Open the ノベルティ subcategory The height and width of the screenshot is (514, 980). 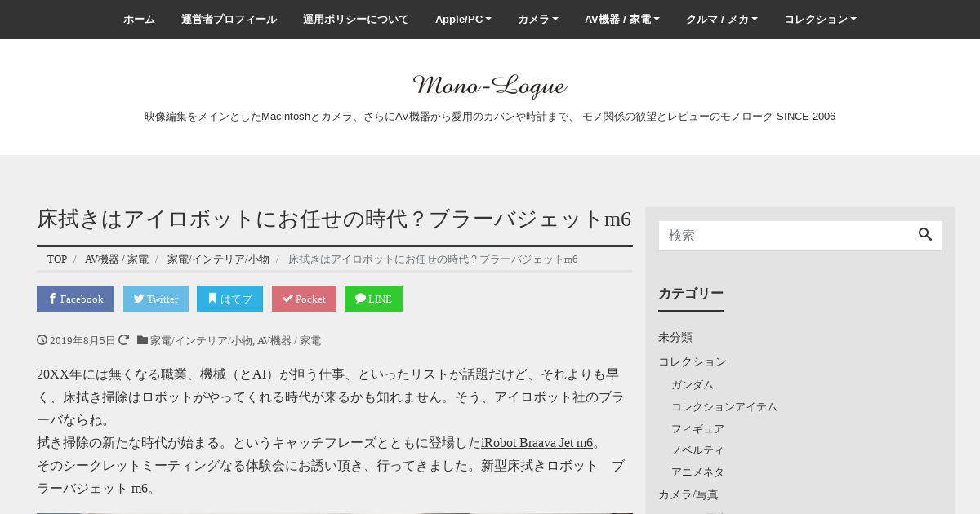tap(697, 450)
